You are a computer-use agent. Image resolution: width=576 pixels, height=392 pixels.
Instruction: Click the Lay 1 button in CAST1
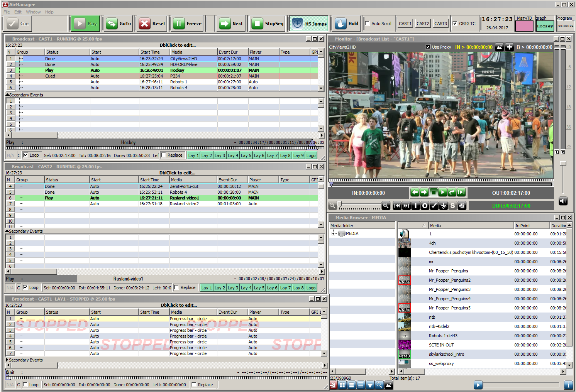(193, 155)
